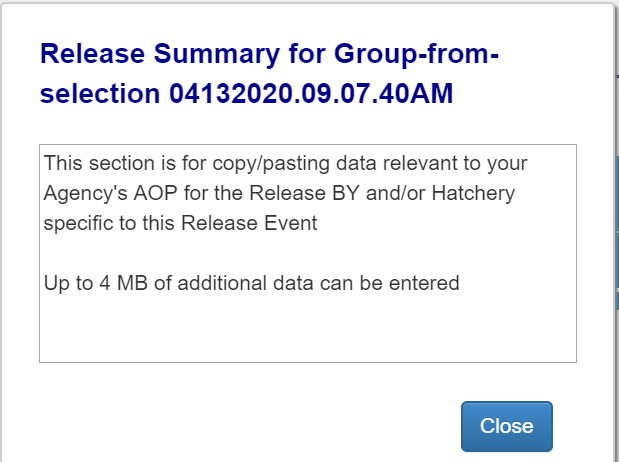The width and height of the screenshot is (619, 462).
Task: Click the word 'Hatchery' in the text box
Action: (478, 193)
